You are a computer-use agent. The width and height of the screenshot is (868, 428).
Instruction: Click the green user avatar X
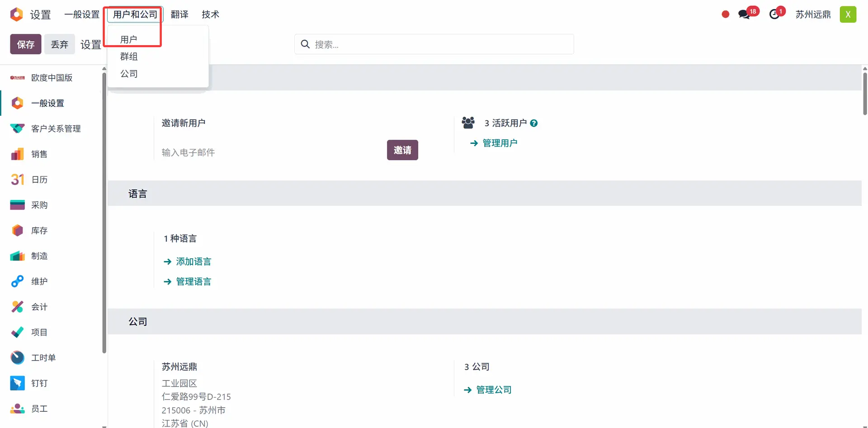tap(848, 14)
